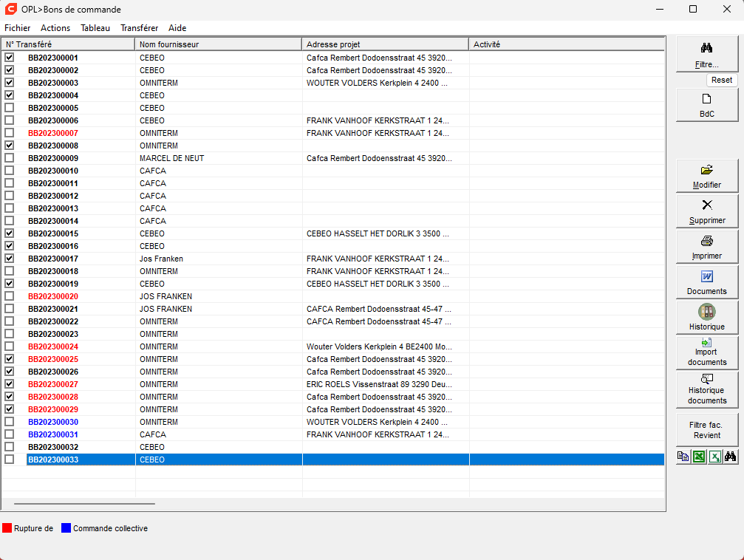
Task: Click the horizontal scrollbar under the table
Action: [x=84, y=504]
